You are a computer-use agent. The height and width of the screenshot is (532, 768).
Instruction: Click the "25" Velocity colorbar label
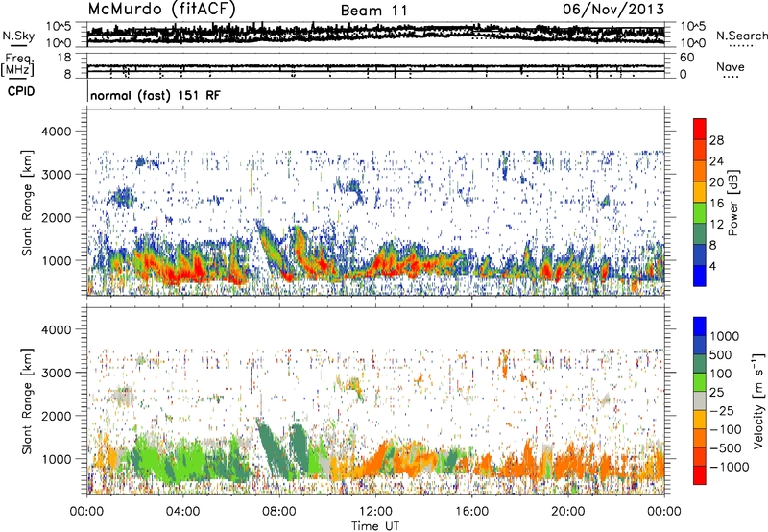(x=716, y=392)
